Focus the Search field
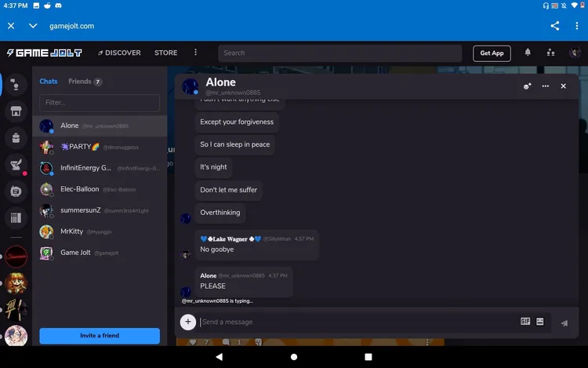This screenshot has width=588, height=368. tap(339, 53)
